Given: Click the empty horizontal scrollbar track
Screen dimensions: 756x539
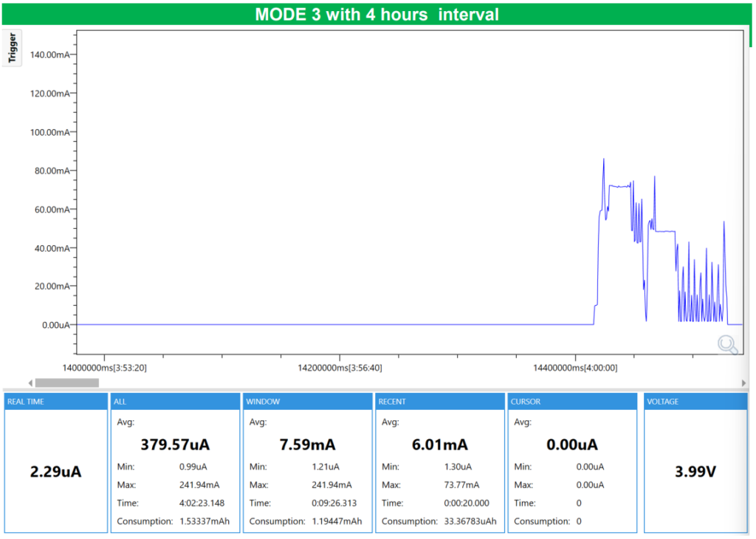Looking at the screenshot, I should [413, 382].
